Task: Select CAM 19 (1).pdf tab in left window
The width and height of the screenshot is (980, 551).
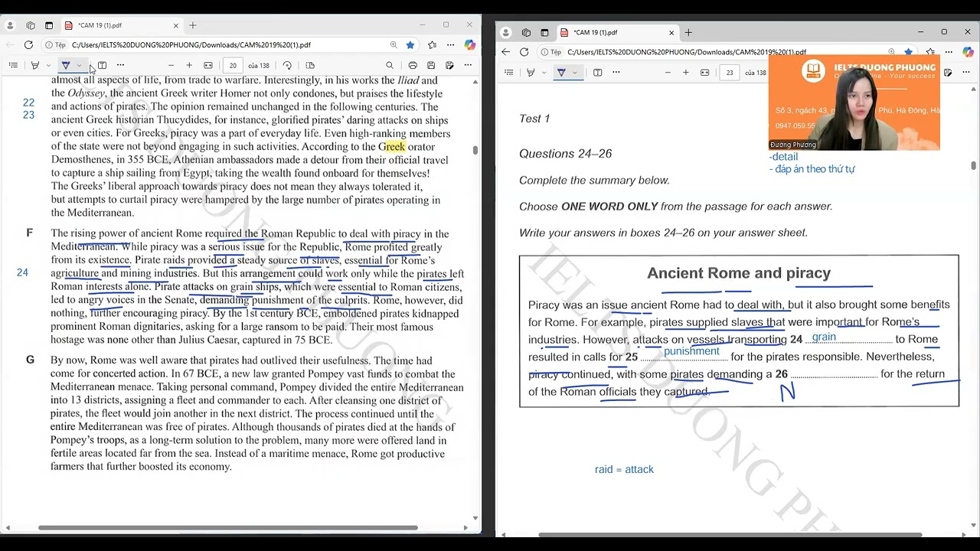Action: tap(121, 25)
